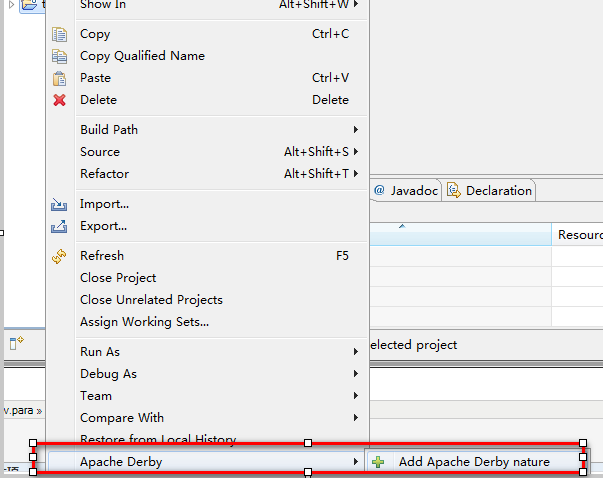Select Close Project
The height and width of the screenshot is (478, 603).
pos(208,278)
